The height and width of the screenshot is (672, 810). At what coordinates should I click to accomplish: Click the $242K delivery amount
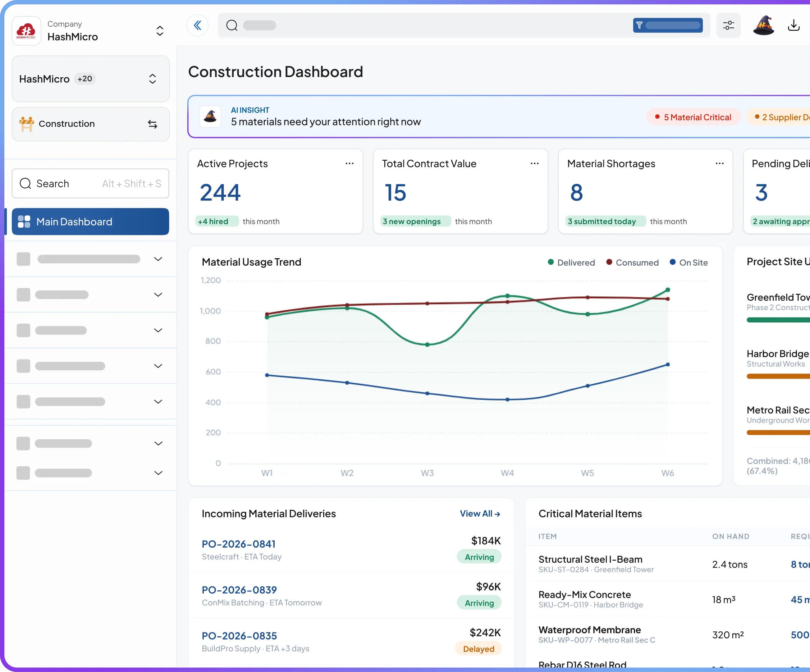click(485, 633)
